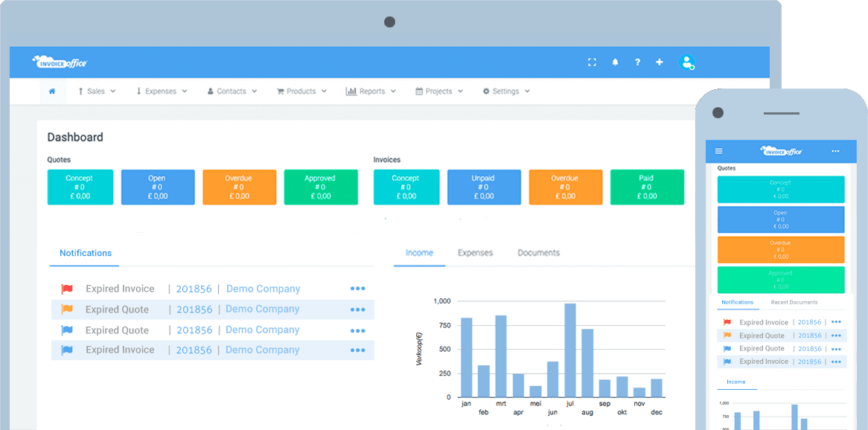Open the user profile avatar
This screenshot has height=430, width=868.
click(x=687, y=62)
